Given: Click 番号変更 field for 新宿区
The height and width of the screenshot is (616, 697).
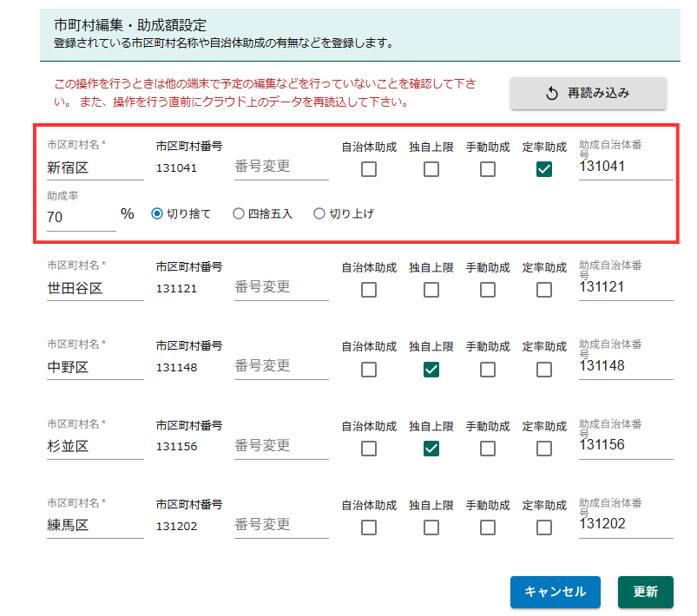Looking at the screenshot, I should [x=280, y=167].
